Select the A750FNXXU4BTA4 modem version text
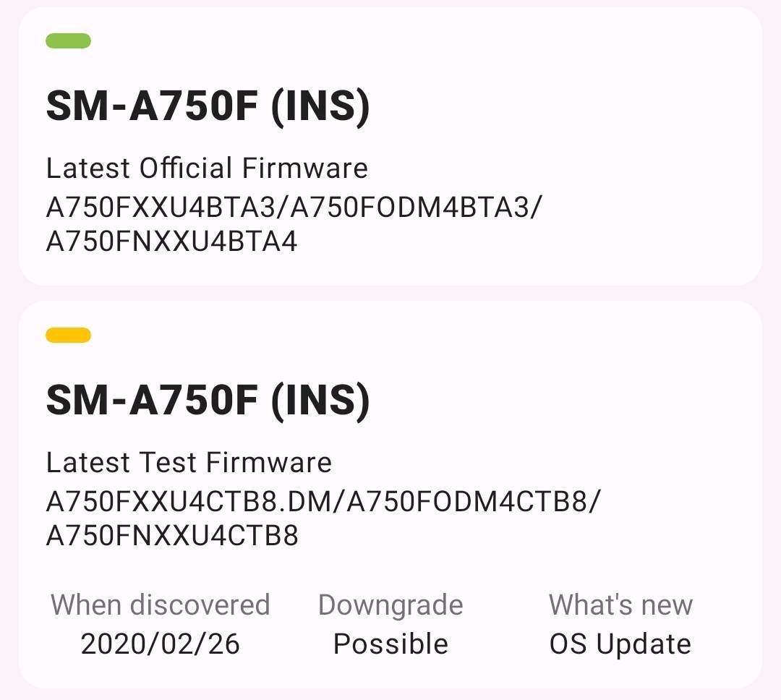This screenshot has height=700, width=781. pyautogui.click(x=171, y=242)
